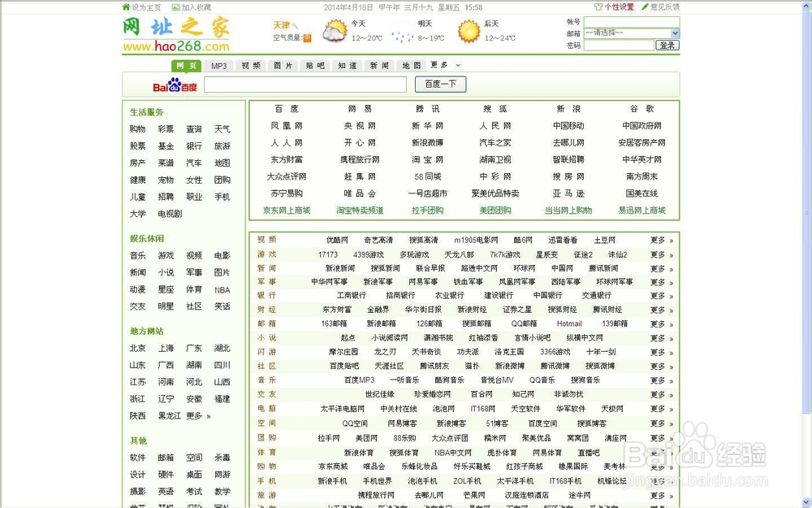Open the 太平洋电脑网 link

pos(343,409)
